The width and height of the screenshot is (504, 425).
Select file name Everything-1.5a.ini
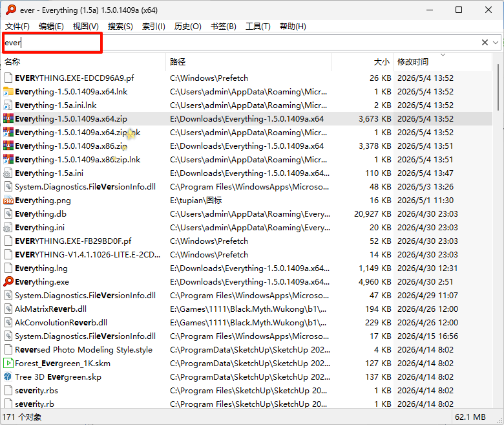[x=49, y=173]
